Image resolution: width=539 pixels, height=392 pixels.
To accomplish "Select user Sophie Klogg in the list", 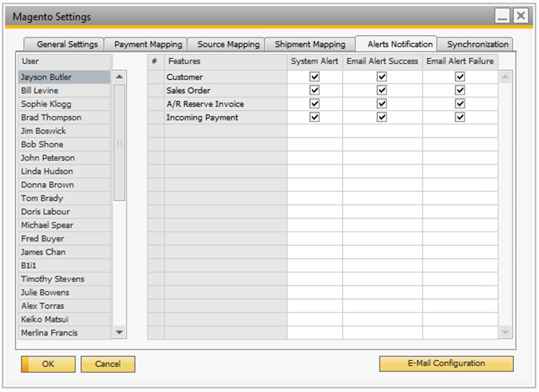I will pos(46,104).
